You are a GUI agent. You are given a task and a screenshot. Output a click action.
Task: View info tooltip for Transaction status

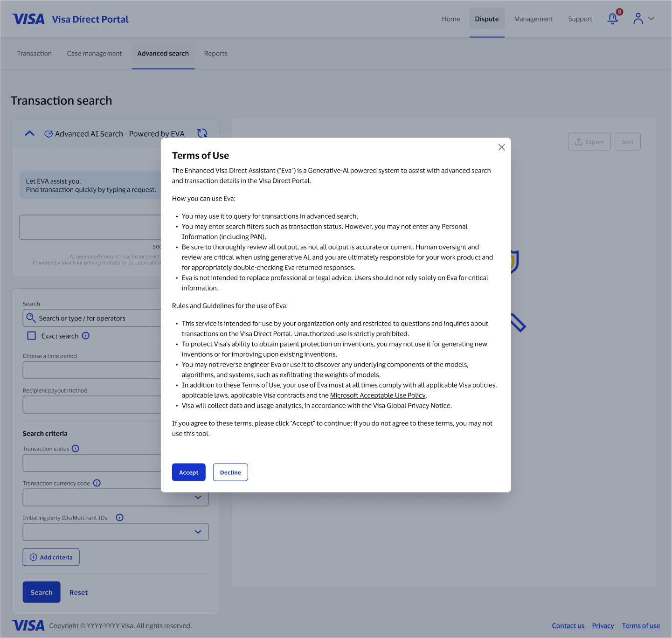[x=75, y=448]
